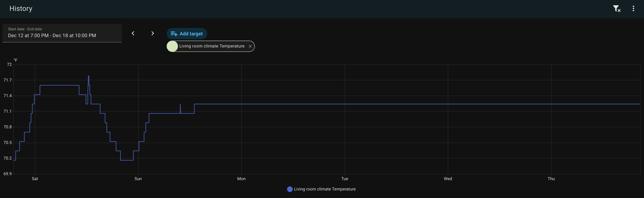Viewport: 644px width, 198px height.
Task: Click the History page title
Action: pos(21,8)
